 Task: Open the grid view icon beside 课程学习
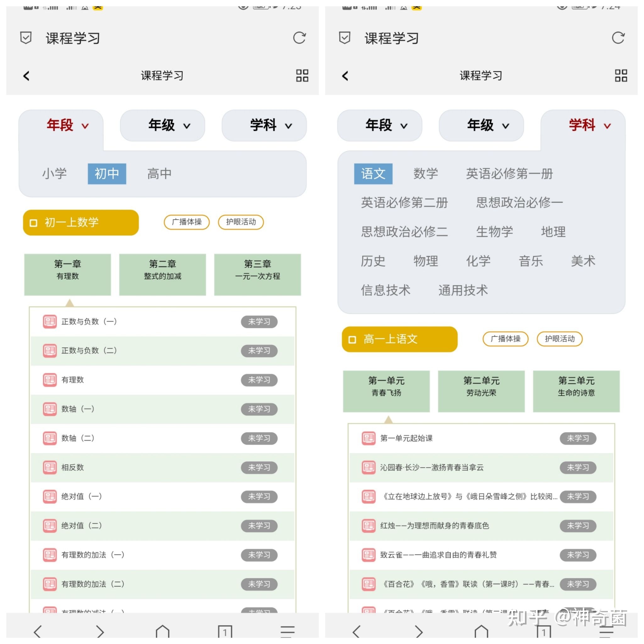302,76
